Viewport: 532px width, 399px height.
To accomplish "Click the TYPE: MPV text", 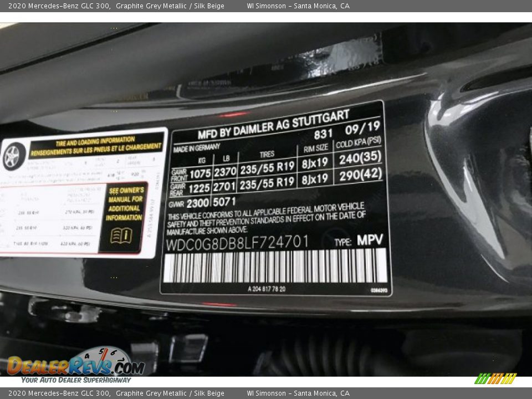I will coord(359,241).
